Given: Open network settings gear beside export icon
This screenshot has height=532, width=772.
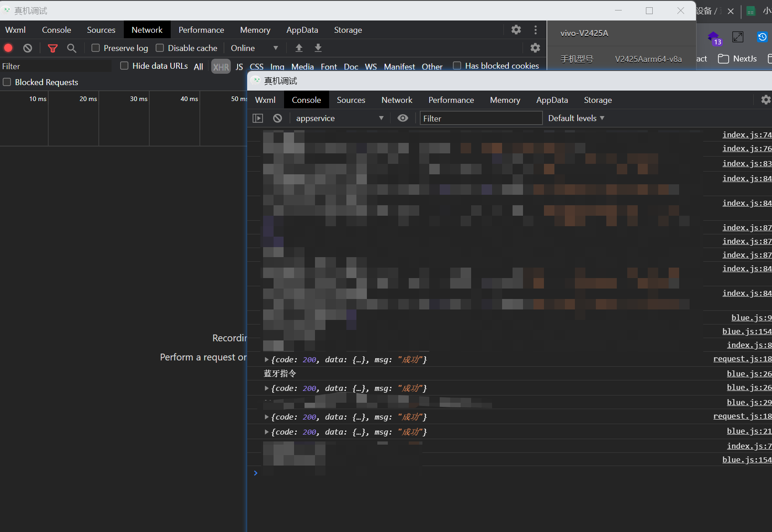Looking at the screenshot, I should (535, 48).
